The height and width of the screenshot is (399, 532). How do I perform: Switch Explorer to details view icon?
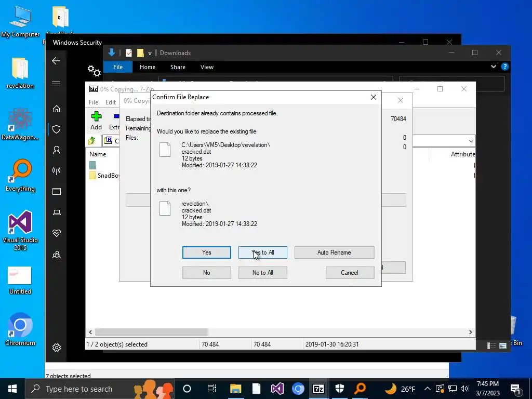point(491,345)
